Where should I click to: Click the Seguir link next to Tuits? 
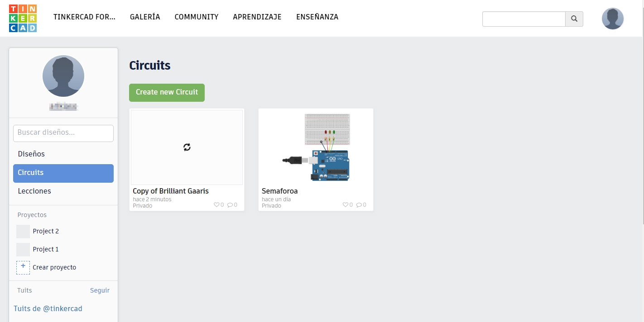[x=100, y=290]
